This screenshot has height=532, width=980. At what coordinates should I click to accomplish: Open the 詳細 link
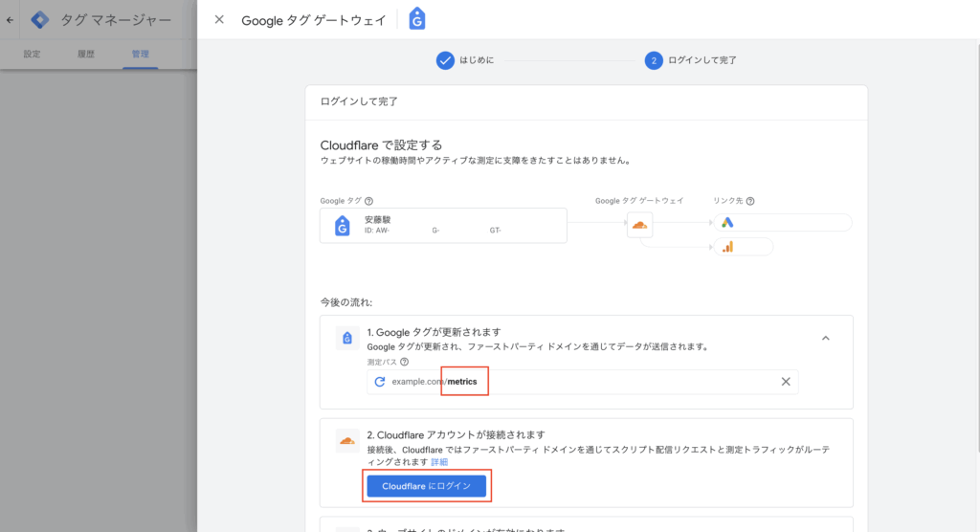click(439, 462)
